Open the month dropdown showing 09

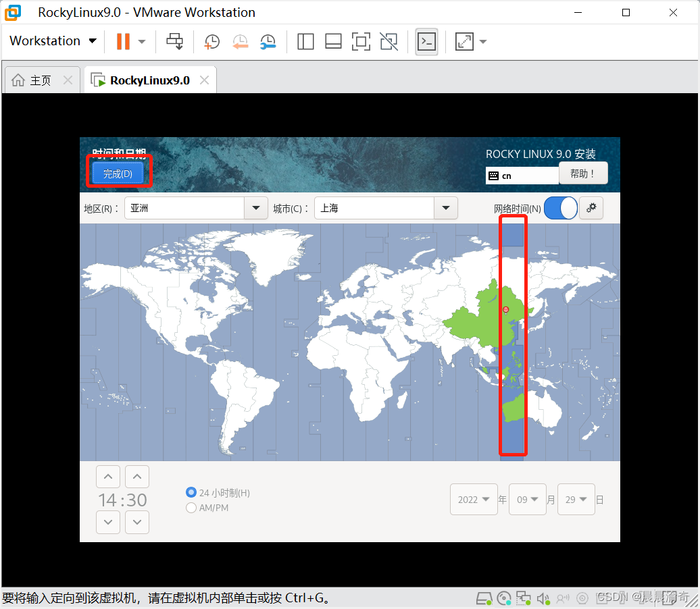pos(528,499)
